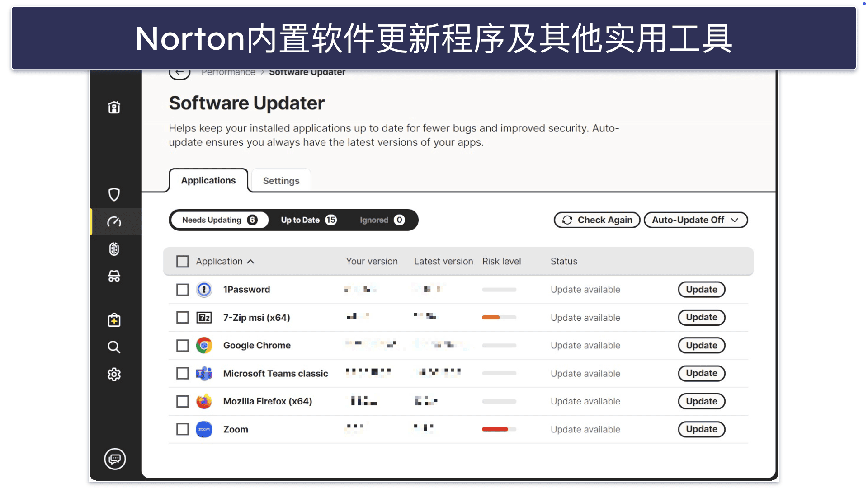The height and width of the screenshot is (488, 868).
Task: Click the Zoom red risk level bar
Action: [x=499, y=429]
